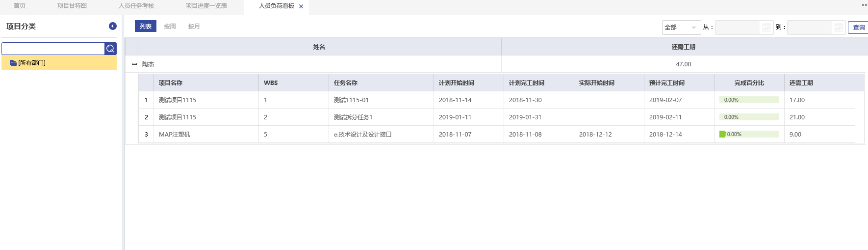This screenshot has width=868, height=250.
Task: Collapse the 陶杰 row group
Action: pos(134,64)
